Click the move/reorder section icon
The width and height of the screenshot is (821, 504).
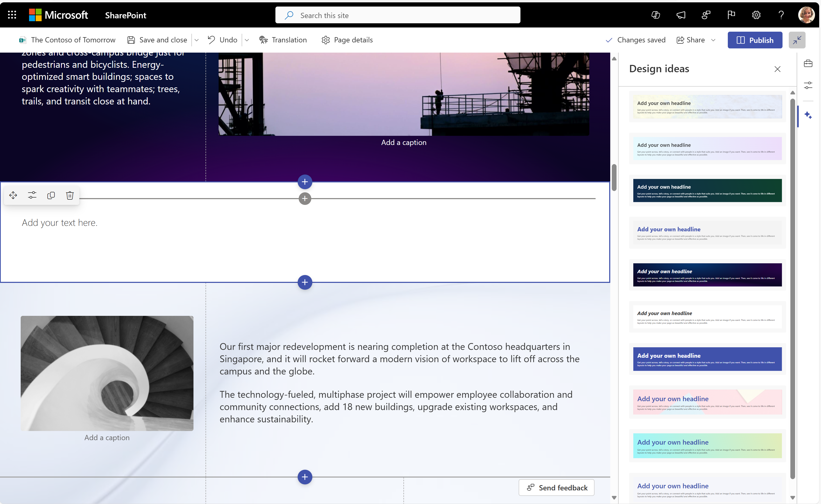click(13, 195)
